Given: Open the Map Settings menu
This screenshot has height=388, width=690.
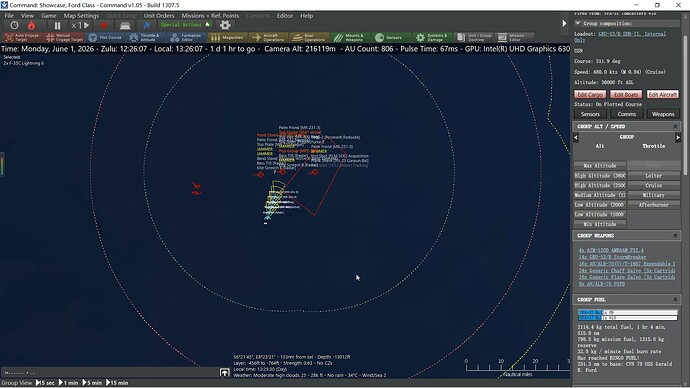Looking at the screenshot, I should click(81, 15).
